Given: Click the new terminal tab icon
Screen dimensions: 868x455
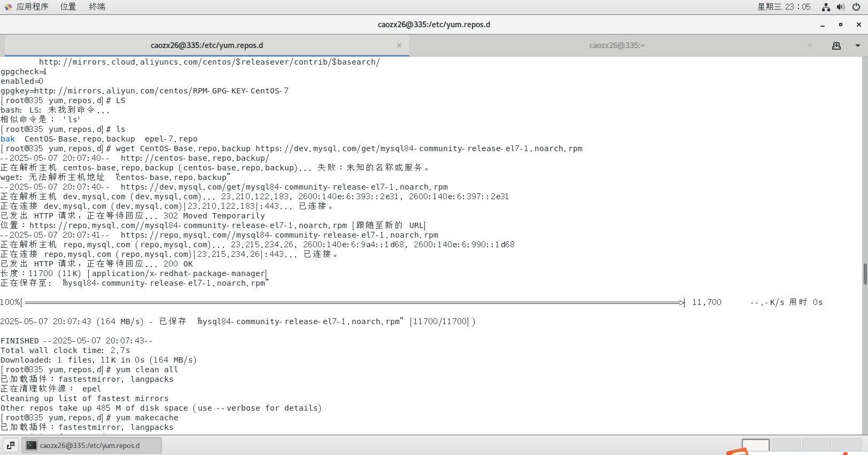Looking at the screenshot, I should coord(836,46).
